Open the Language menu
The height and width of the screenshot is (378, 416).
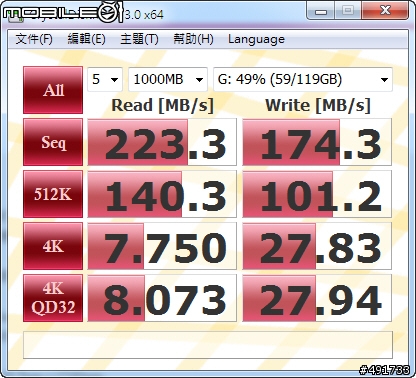(x=256, y=39)
